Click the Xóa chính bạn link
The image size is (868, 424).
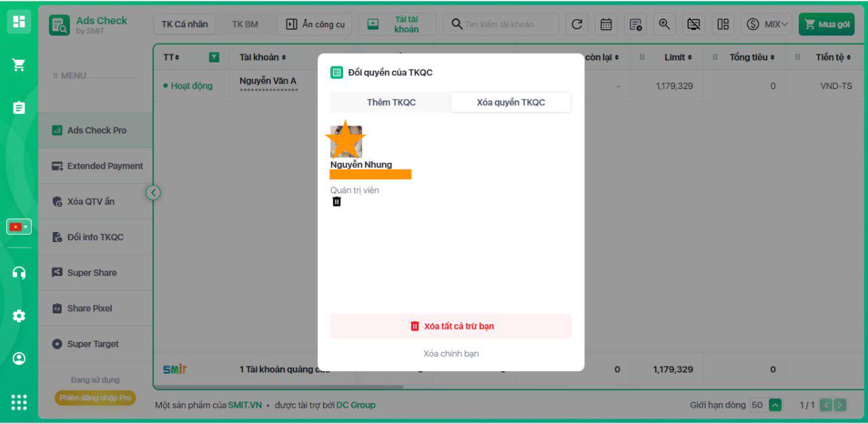[451, 353]
